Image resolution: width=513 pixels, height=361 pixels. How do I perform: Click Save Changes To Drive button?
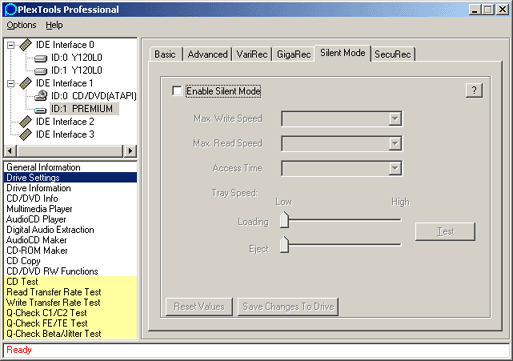point(288,307)
